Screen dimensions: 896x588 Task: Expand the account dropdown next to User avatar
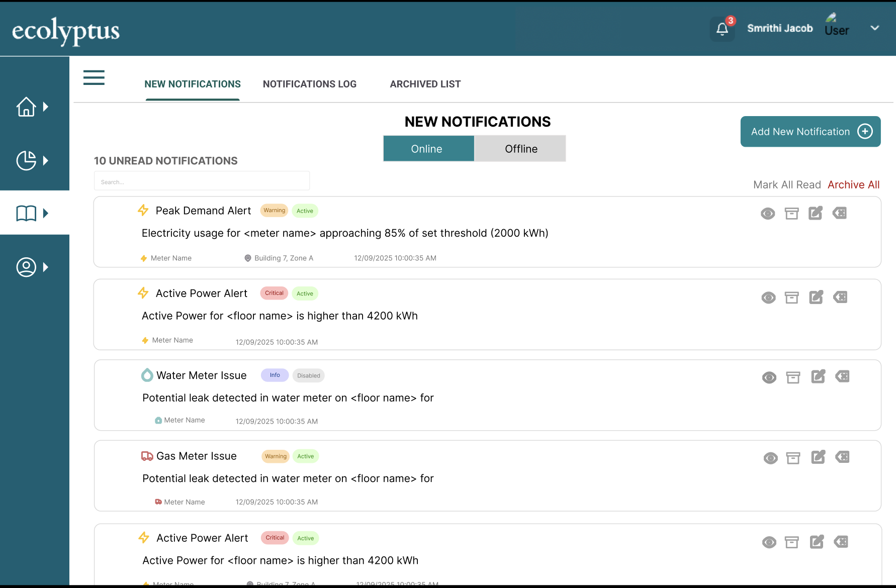(x=875, y=28)
